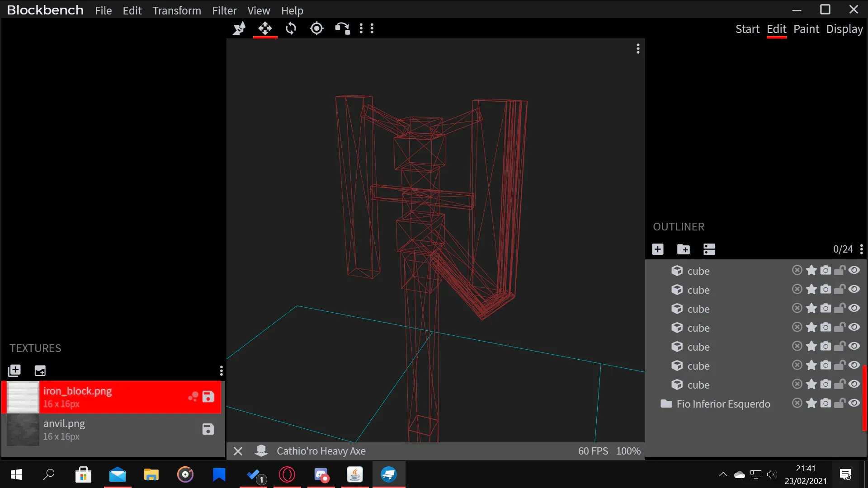Open the Filter menu
The width and height of the screenshot is (868, 488).
[224, 10]
